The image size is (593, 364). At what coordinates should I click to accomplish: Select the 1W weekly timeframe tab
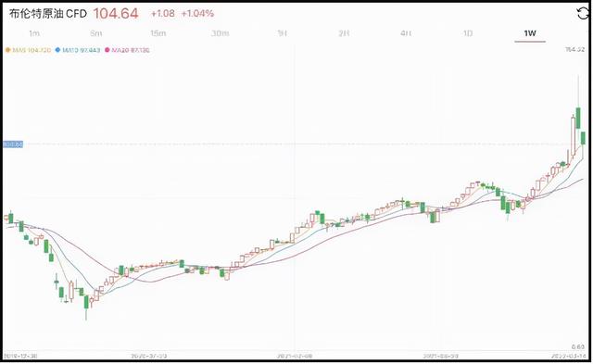pyautogui.click(x=530, y=33)
